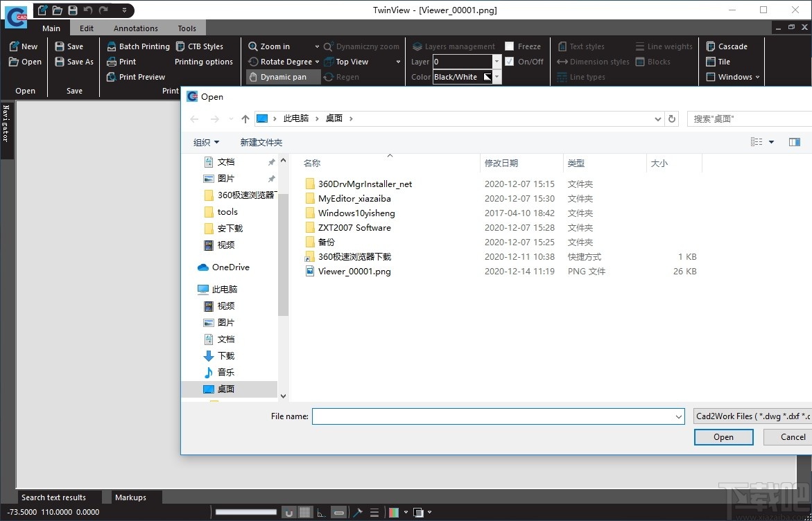
Task: Pick the color palette swatch in status bar
Action: click(x=394, y=513)
